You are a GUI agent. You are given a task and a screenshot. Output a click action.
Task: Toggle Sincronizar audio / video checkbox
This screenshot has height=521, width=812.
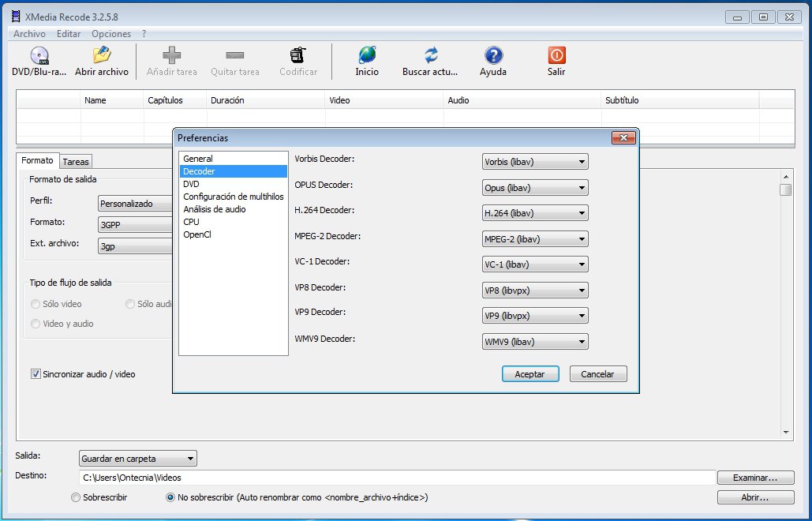(x=36, y=374)
